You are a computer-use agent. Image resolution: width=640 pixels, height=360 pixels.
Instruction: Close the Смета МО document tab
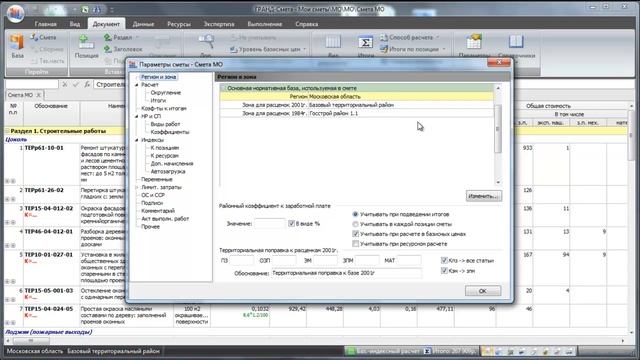(x=38, y=95)
